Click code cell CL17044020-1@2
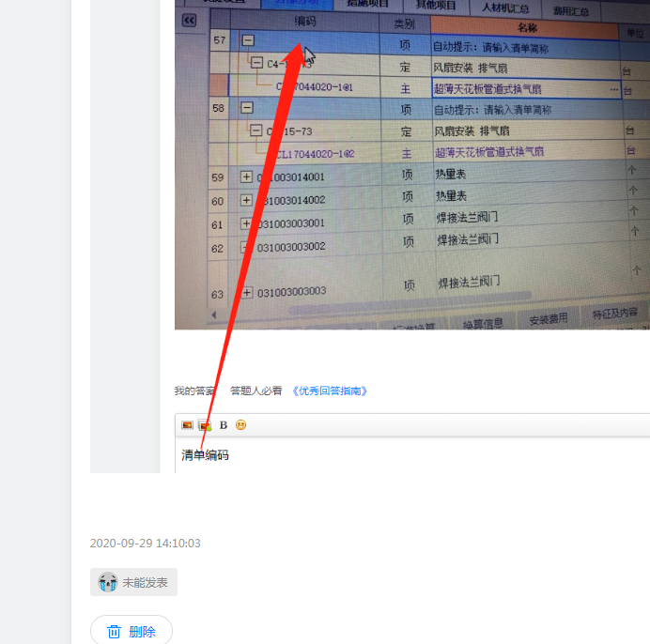The image size is (650, 644). tap(315, 154)
